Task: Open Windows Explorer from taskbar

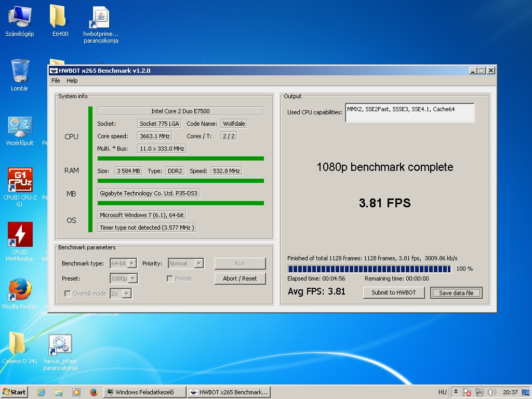Action: (x=58, y=393)
